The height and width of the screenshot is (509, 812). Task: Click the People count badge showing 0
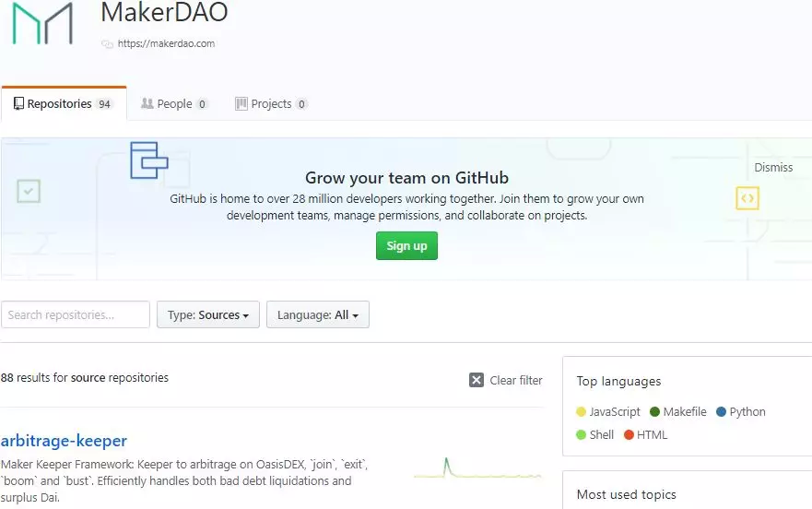click(x=202, y=104)
